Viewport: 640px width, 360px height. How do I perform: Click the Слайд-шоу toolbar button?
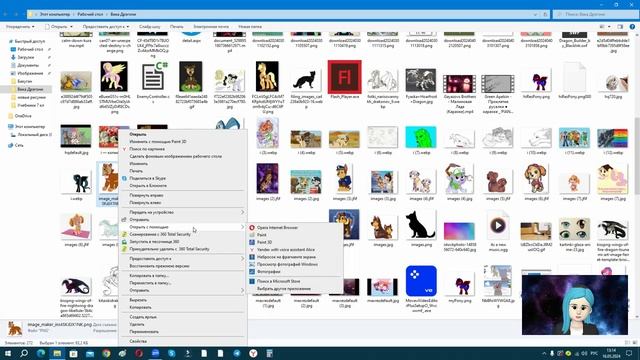pos(149,27)
